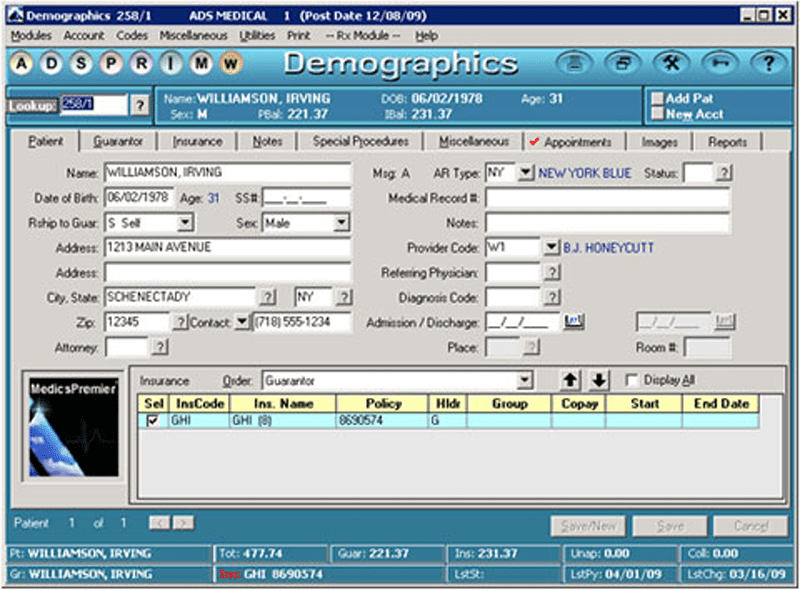Click the round 'A' module button
This screenshot has height=590, width=800.
(22, 65)
